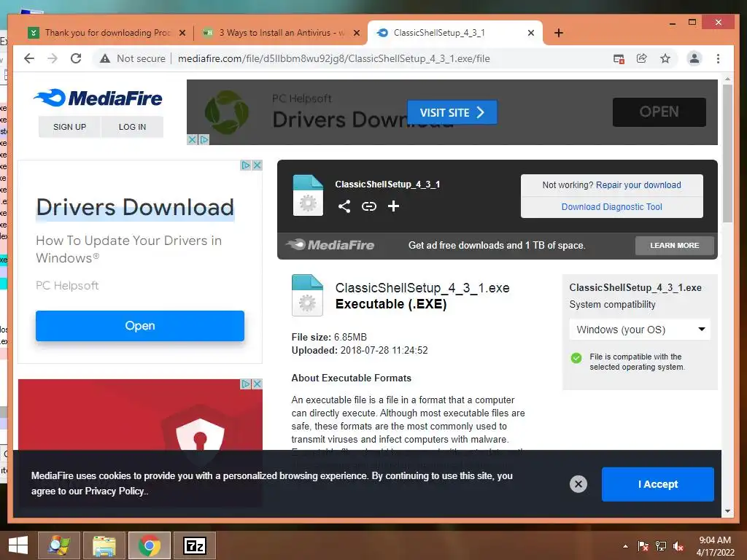Close the Drivers Download sidebar ad
The image size is (747, 560).
coord(258,166)
